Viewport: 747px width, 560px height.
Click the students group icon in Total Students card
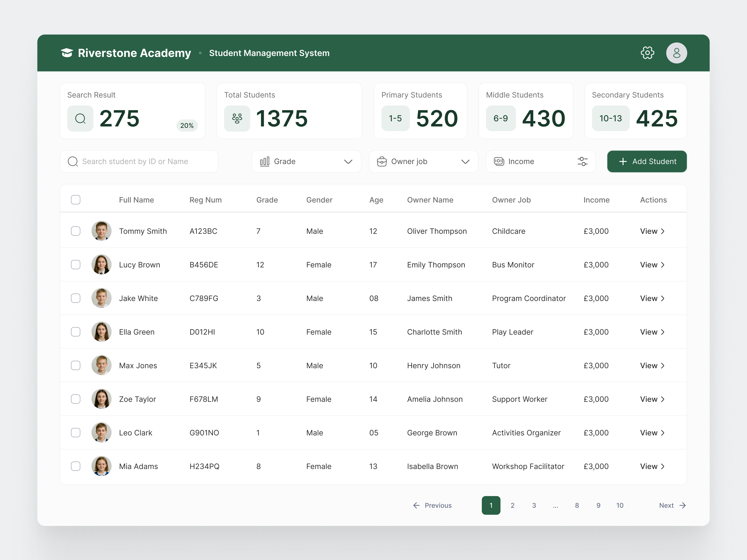coord(237,119)
